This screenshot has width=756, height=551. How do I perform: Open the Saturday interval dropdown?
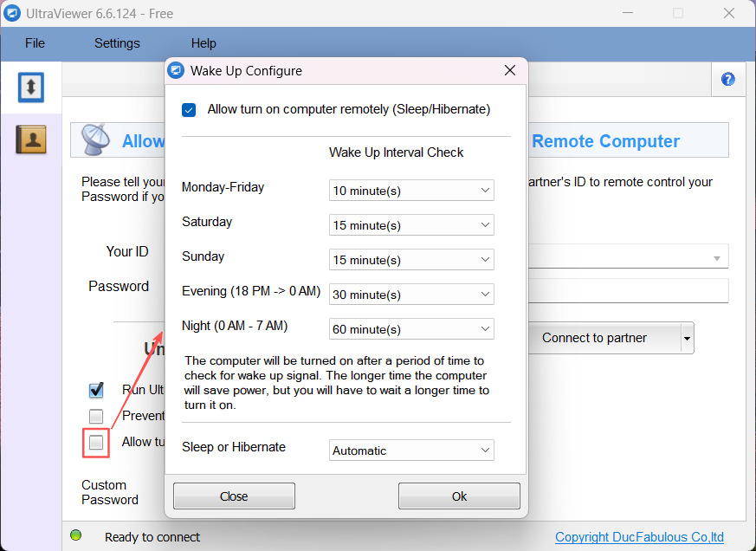coord(411,225)
